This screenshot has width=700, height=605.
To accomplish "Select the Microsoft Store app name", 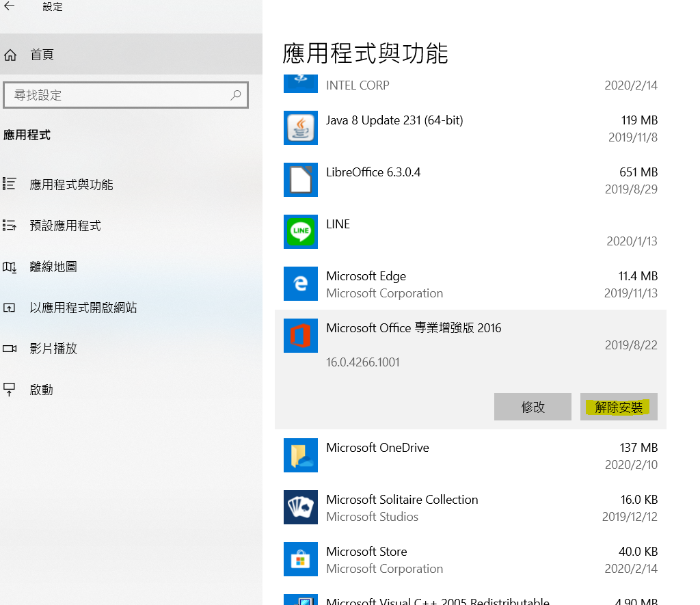I will tap(366, 552).
